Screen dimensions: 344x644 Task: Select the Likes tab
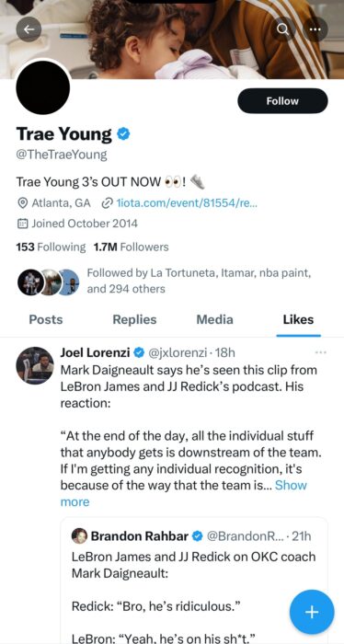pos(298,319)
